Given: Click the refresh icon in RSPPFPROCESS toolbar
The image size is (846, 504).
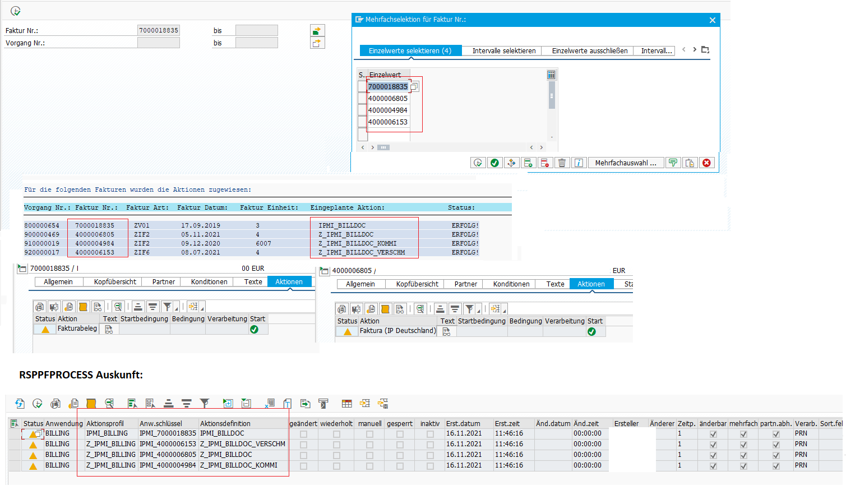Looking at the screenshot, I should click(20, 403).
